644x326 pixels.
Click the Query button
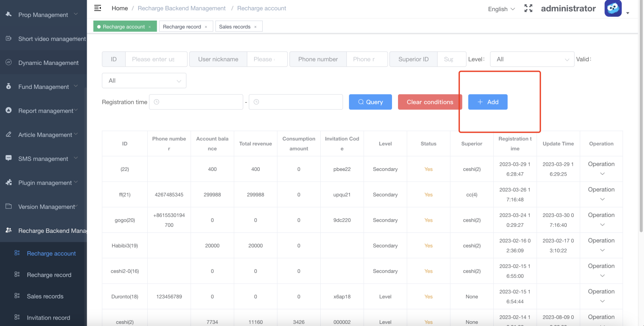tap(370, 102)
